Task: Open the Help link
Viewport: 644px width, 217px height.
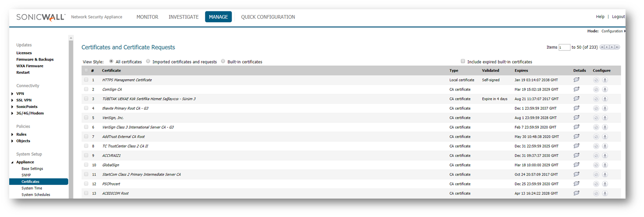Action: [x=600, y=17]
